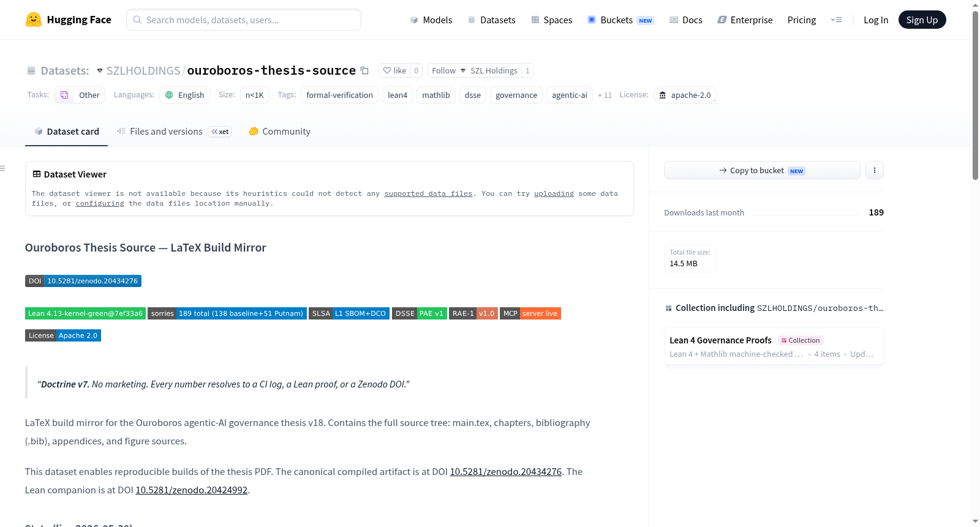Click the SZL Holdings follower count
Viewport: 980px width, 527px height.
click(527, 70)
